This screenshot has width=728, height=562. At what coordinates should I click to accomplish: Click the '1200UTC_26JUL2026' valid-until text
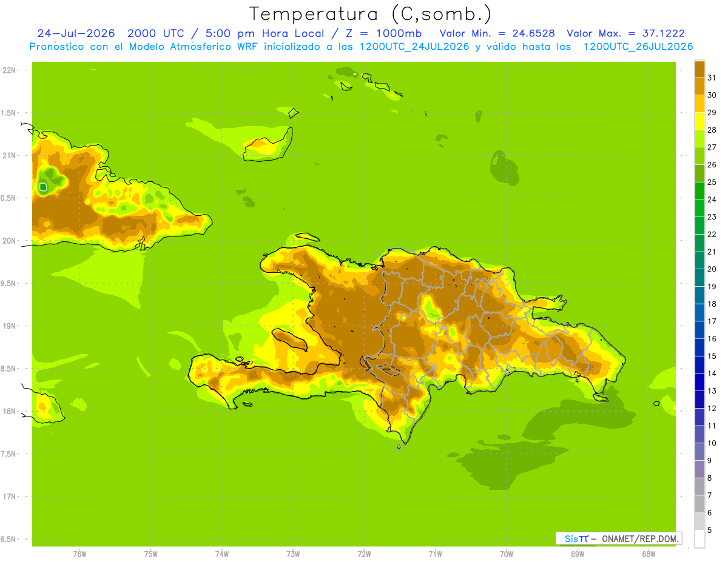[638, 47]
